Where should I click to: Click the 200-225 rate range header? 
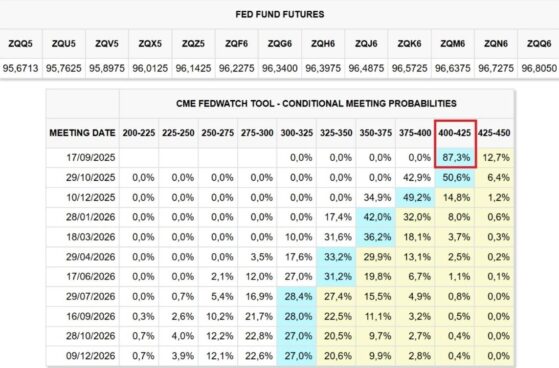(x=139, y=133)
